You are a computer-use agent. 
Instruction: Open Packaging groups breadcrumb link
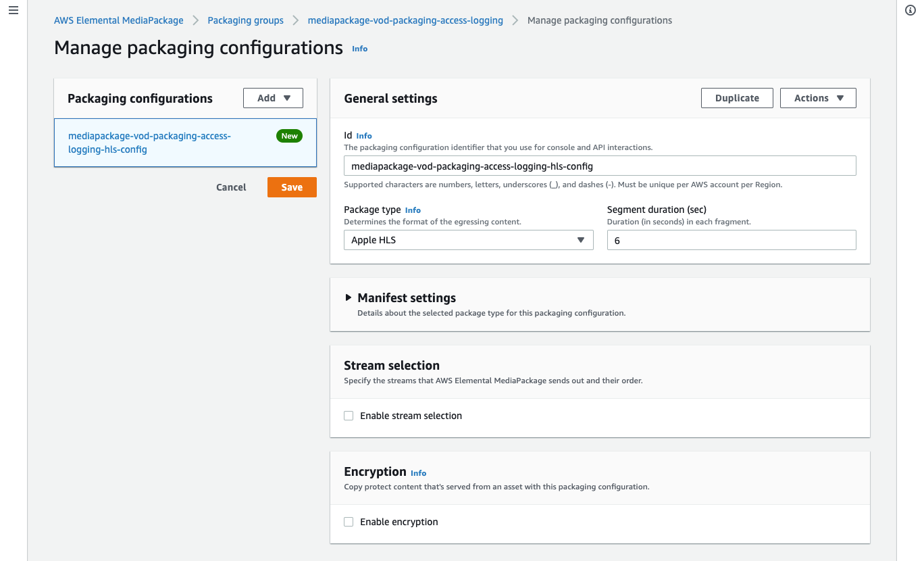pyautogui.click(x=246, y=20)
